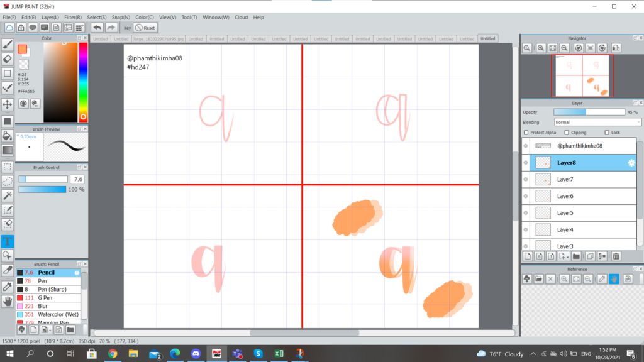This screenshot has width=644, height=362.
Task: Toggle visibility of Layer6
Action: coord(526,196)
